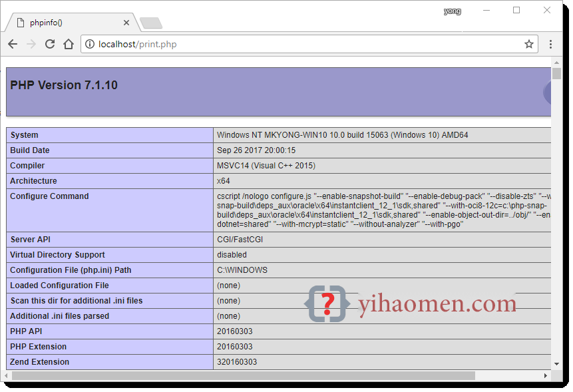
Task: Click the horizontal scrollbar thumb
Action: coord(244,375)
